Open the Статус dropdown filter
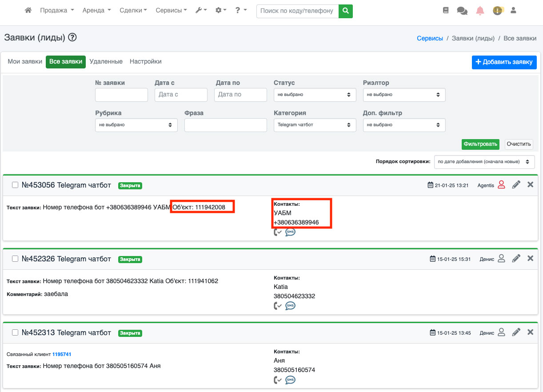This screenshot has height=392, width=543. click(315, 95)
